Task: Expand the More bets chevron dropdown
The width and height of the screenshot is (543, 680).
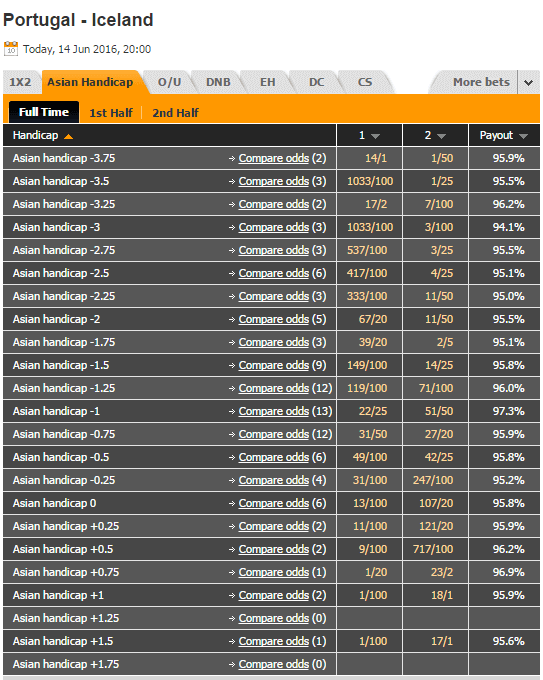Action: pos(528,82)
